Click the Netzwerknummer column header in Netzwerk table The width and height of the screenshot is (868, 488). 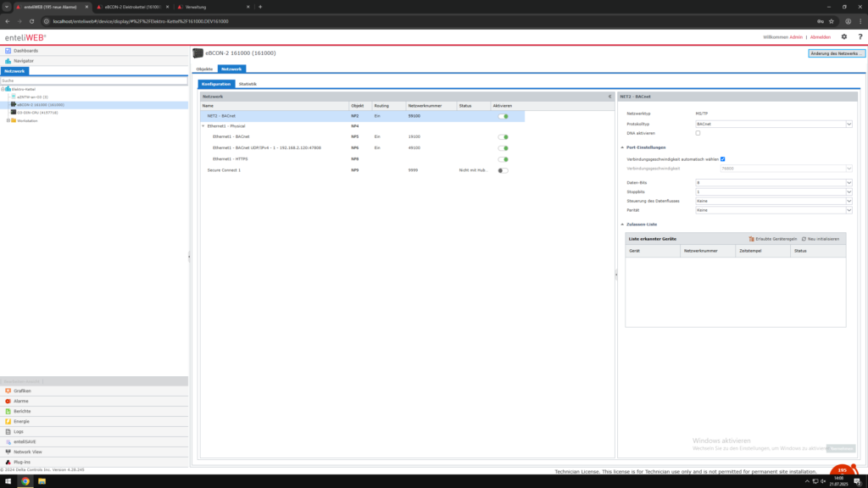pos(425,106)
